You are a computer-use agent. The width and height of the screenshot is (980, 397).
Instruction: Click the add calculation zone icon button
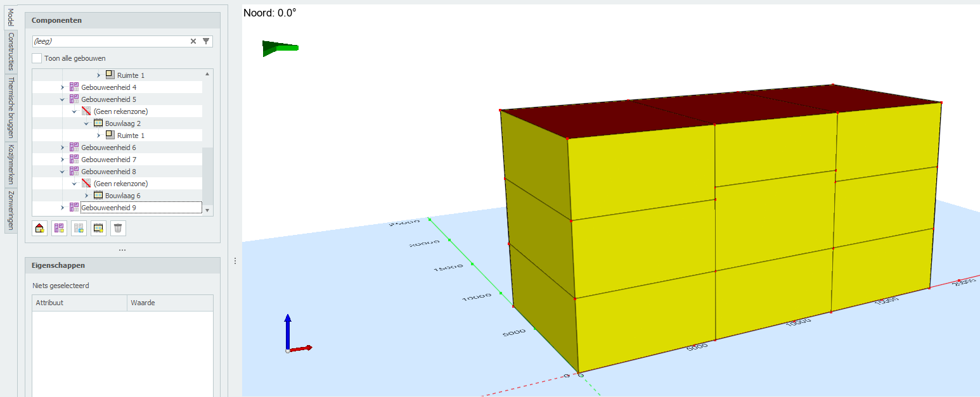tap(79, 229)
